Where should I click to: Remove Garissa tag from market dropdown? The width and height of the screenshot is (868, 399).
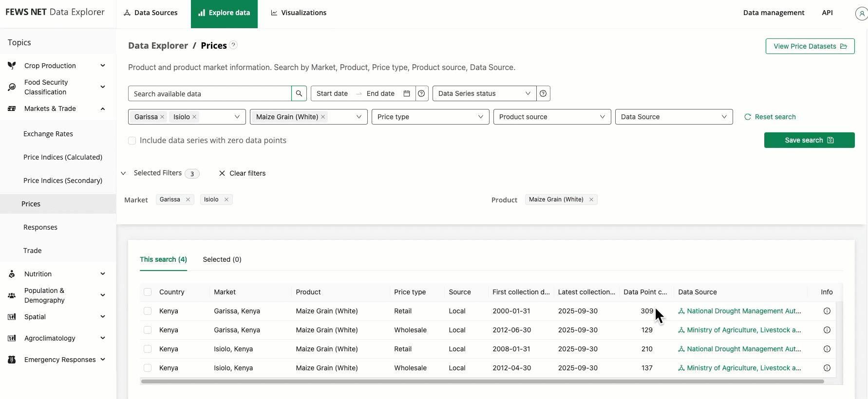pyautogui.click(x=162, y=117)
